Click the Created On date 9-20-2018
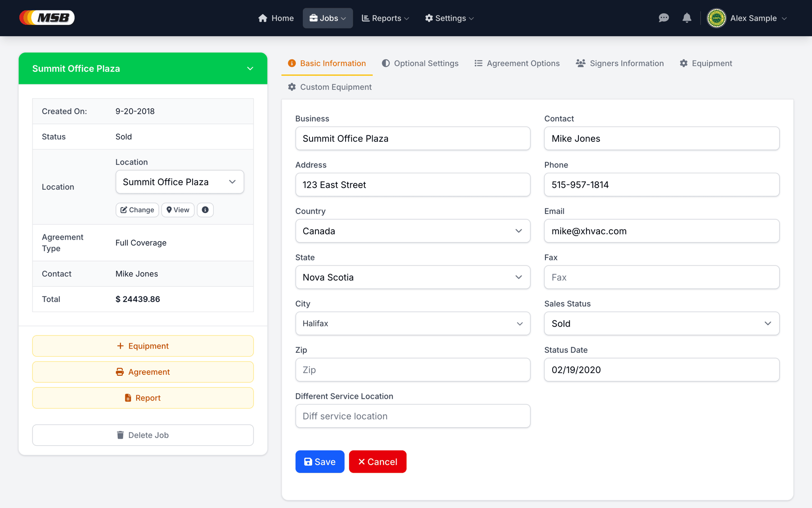Viewport: 812px width, 508px height. point(135,112)
